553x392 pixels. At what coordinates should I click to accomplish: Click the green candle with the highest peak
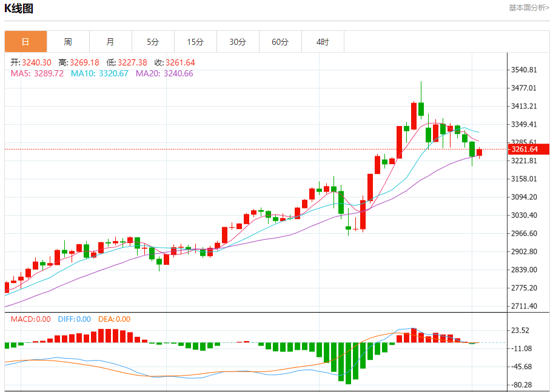click(x=421, y=108)
